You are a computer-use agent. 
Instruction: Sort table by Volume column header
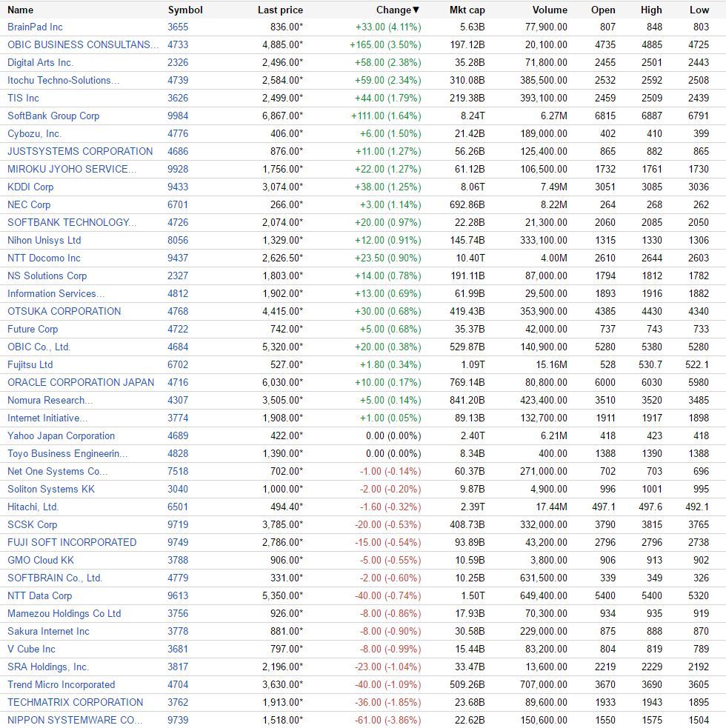point(550,10)
